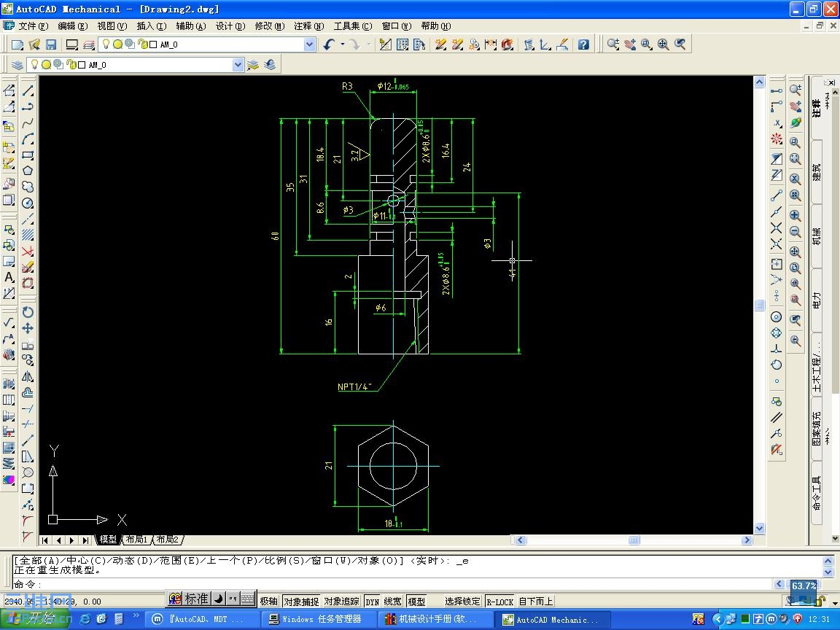Select the Zoom Window tool in the top toolbar
The width and height of the screenshot is (840, 630).
click(647, 44)
